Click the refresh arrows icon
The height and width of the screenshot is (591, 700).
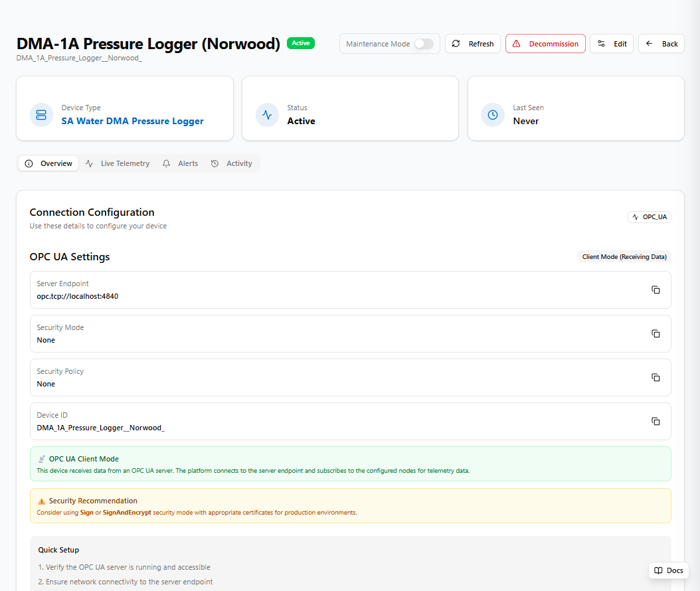[456, 44]
